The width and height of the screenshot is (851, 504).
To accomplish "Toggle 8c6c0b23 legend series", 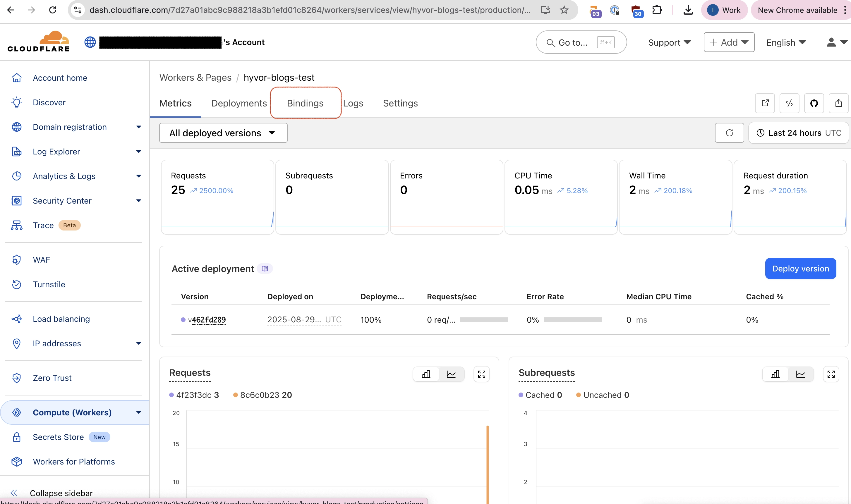I will [262, 395].
